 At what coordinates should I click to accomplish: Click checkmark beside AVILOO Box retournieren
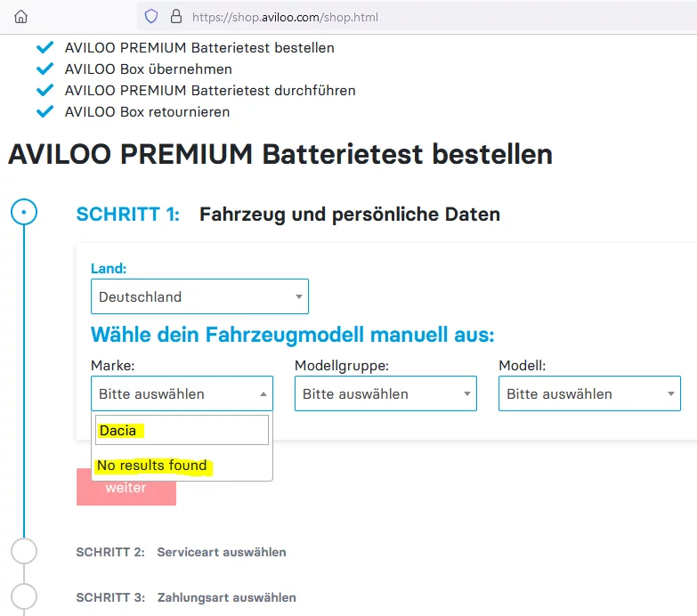(x=45, y=112)
